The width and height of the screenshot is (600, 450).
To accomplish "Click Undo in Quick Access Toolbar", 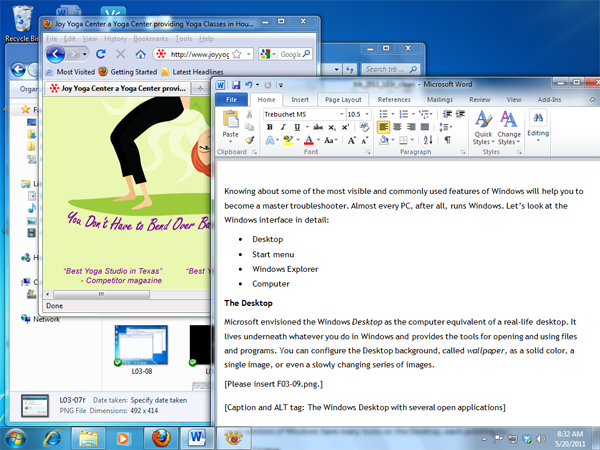I will [x=249, y=85].
